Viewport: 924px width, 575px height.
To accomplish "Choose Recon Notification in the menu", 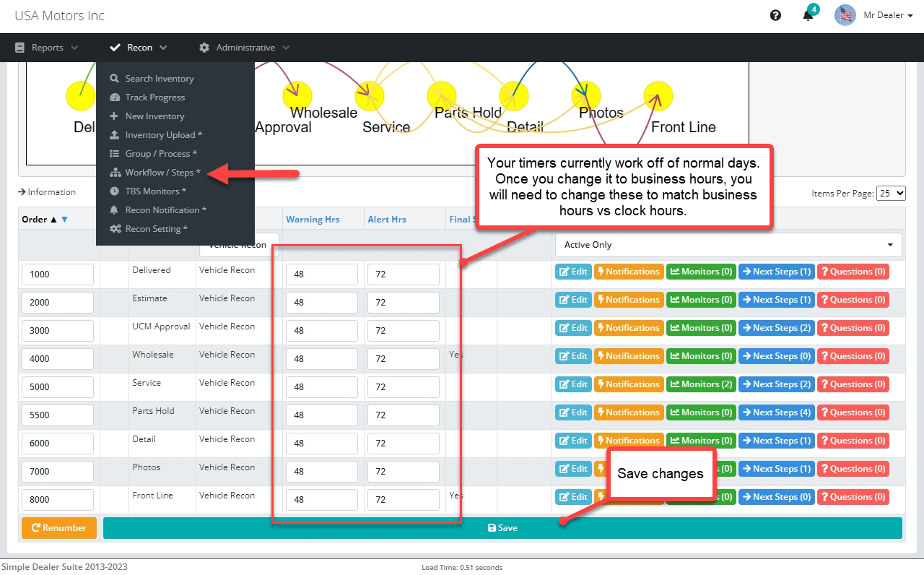I will point(165,210).
